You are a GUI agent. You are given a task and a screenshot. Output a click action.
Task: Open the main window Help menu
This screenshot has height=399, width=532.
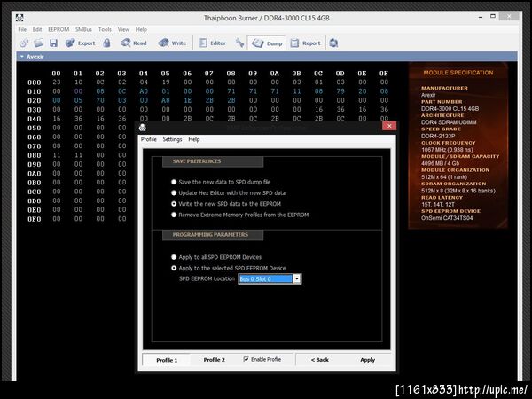[x=141, y=29]
